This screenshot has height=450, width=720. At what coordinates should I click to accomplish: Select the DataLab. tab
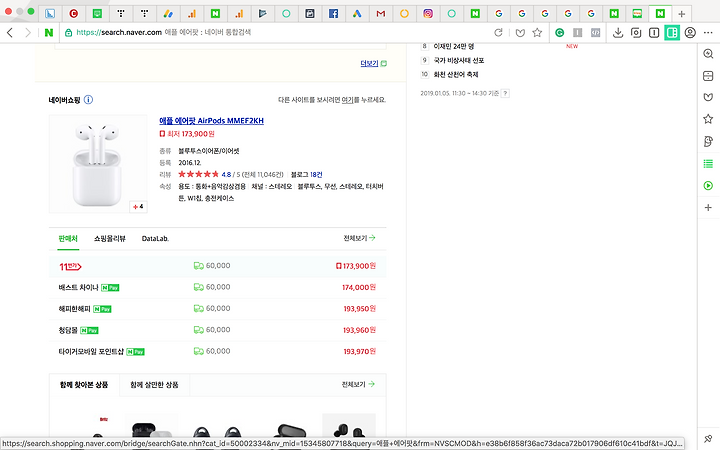(x=155, y=238)
